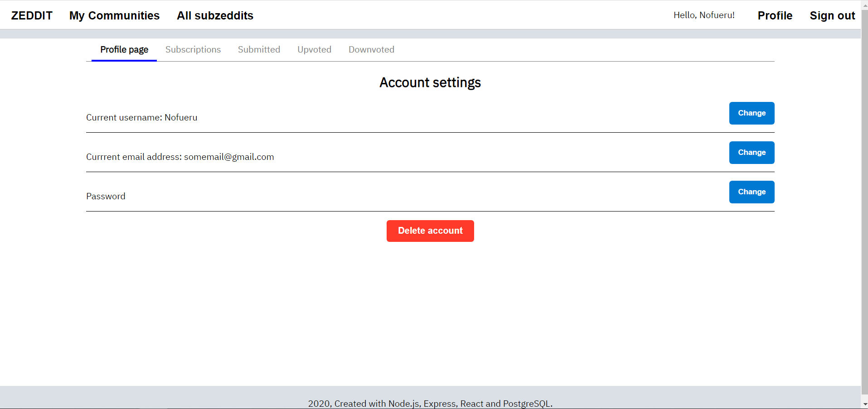Click the Current username Nofueru text
This screenshot has width=868, height=409.
(x=142, y=117)
